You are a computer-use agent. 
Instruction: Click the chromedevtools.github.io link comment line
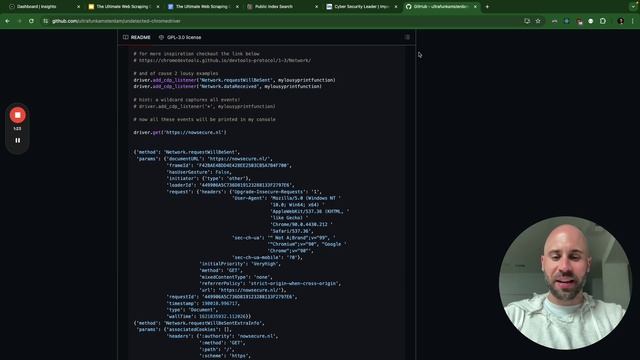pyautogui.click(x=222, y=60)
